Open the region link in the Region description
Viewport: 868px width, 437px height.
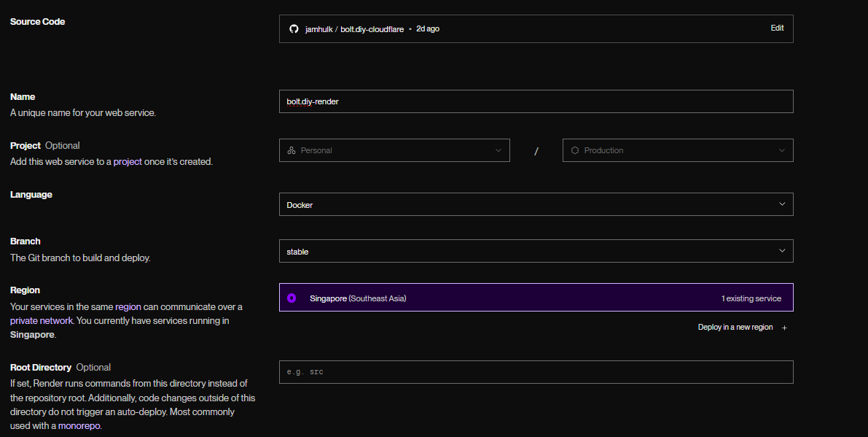[x=128, y=307]
